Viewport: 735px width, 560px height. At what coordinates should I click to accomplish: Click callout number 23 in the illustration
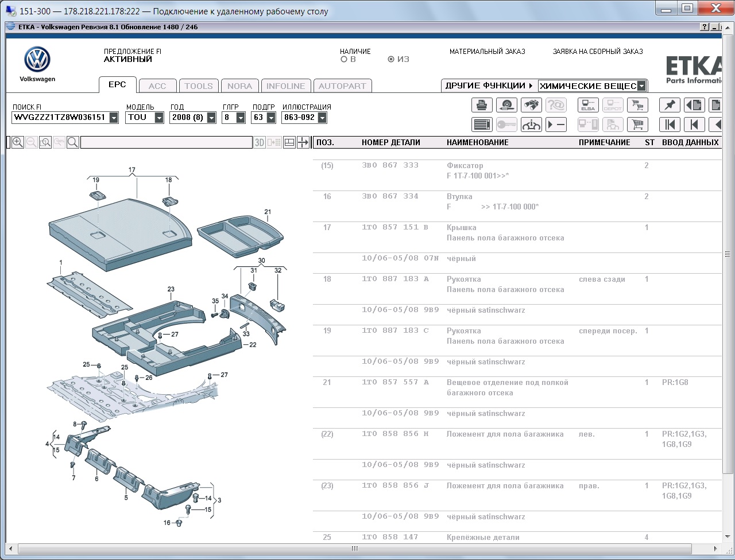pyautogui.click(x=171, y=289)
